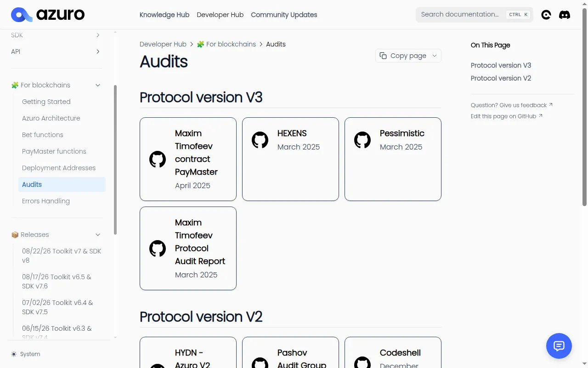
Task: Click the Azuro logo
Action: [x=48, y=15]
